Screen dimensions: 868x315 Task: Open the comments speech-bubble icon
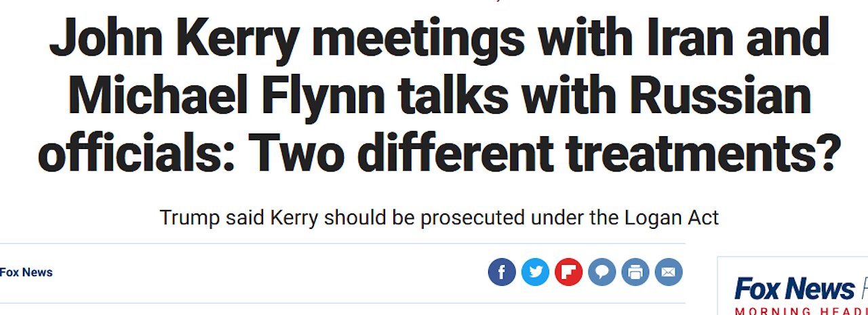pos(601,272)
